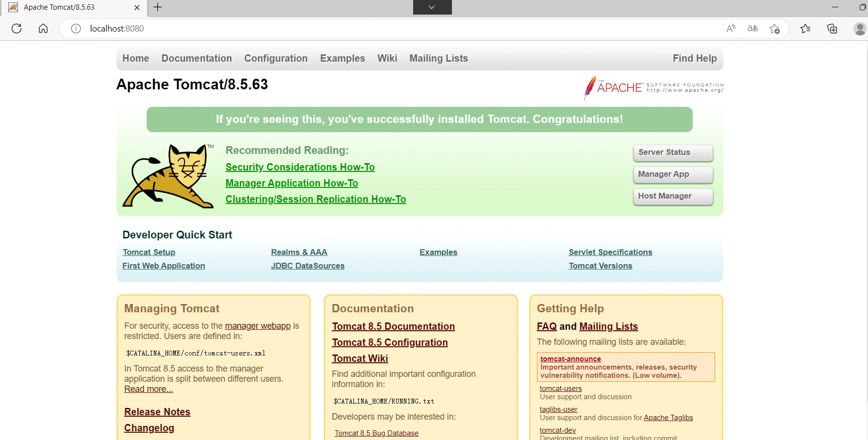This screenshot has height=440, width=868.
Task: Open Mailing Lists link under Getting Help
Action: [608, 326]
